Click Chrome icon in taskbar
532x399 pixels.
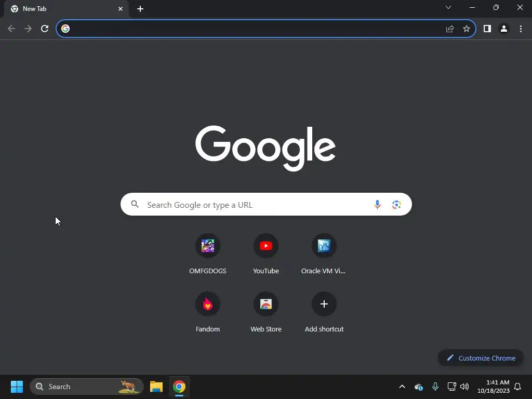[x=179, y=387]
